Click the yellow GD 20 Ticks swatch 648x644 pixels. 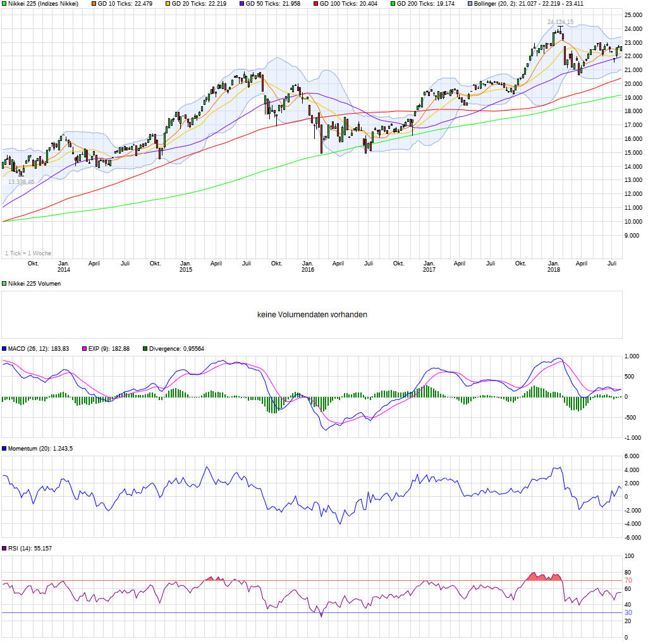[168, 4]
